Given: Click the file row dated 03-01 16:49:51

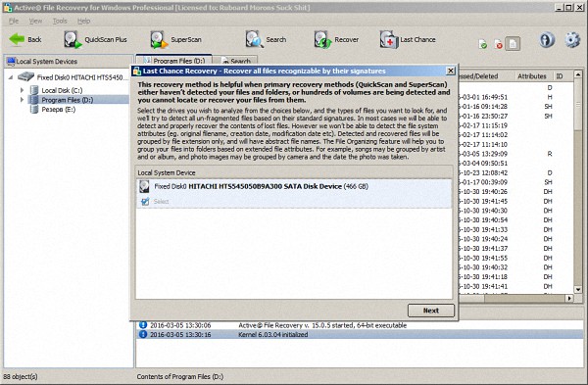Looking at the screenshot, I should coord(515,97).
